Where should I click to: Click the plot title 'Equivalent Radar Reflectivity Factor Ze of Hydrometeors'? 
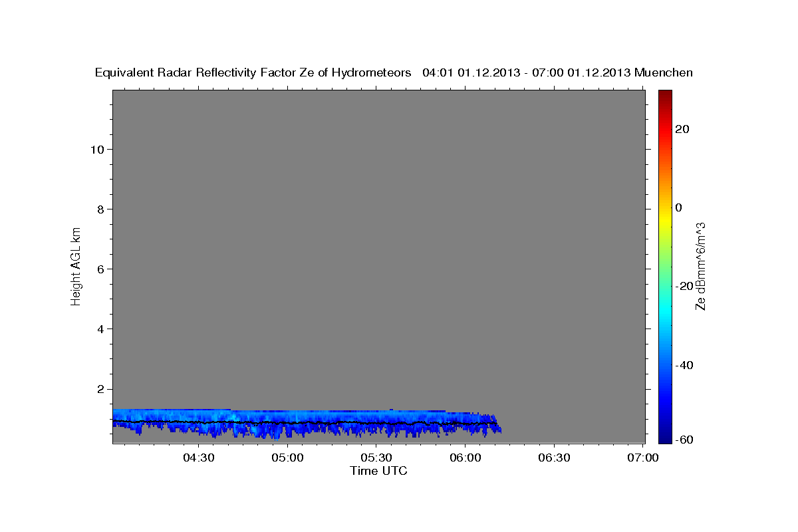(x=253, y=72)
